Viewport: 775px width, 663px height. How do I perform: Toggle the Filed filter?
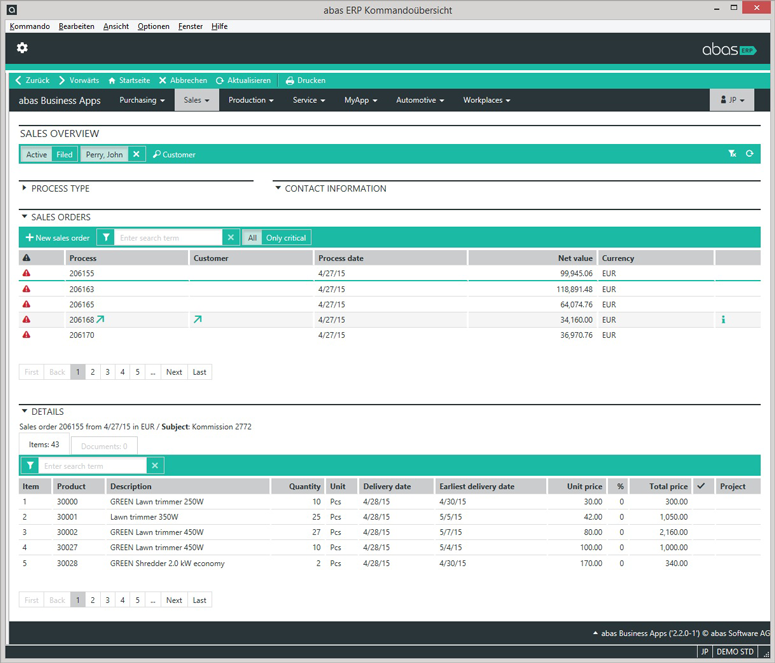tap(64, 154)
